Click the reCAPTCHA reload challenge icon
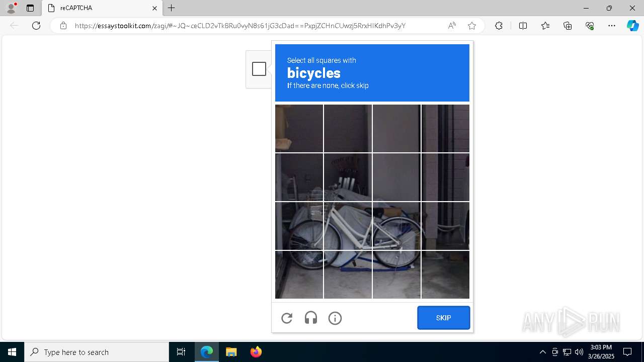The width and height of the screenshot is (644, 362). [x=287, y=318]
